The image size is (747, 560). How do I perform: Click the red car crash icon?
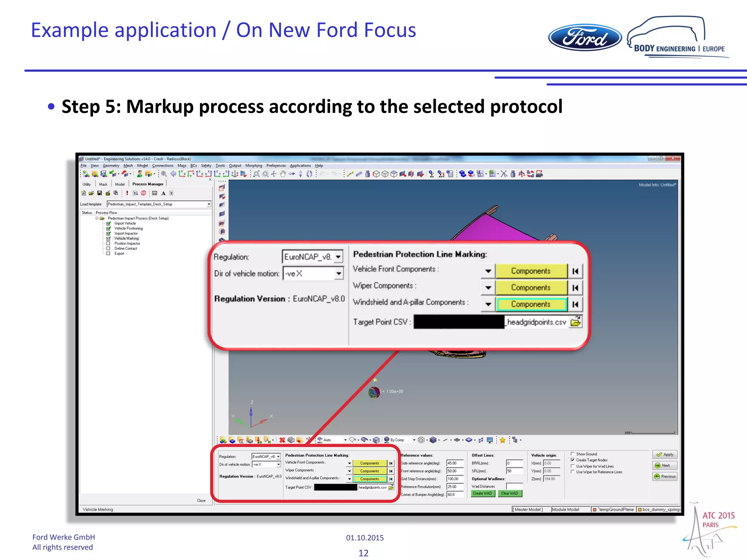tap(539, 174)
